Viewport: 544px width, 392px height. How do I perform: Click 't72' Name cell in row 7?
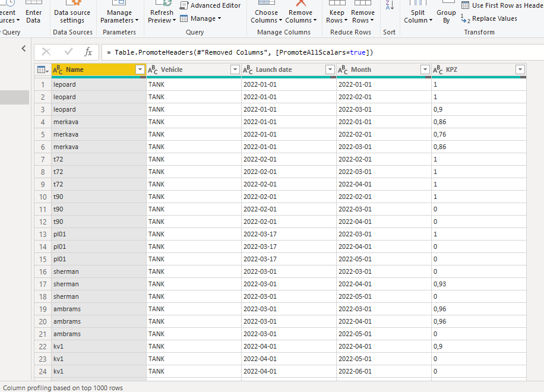click(x=99, y=159)
